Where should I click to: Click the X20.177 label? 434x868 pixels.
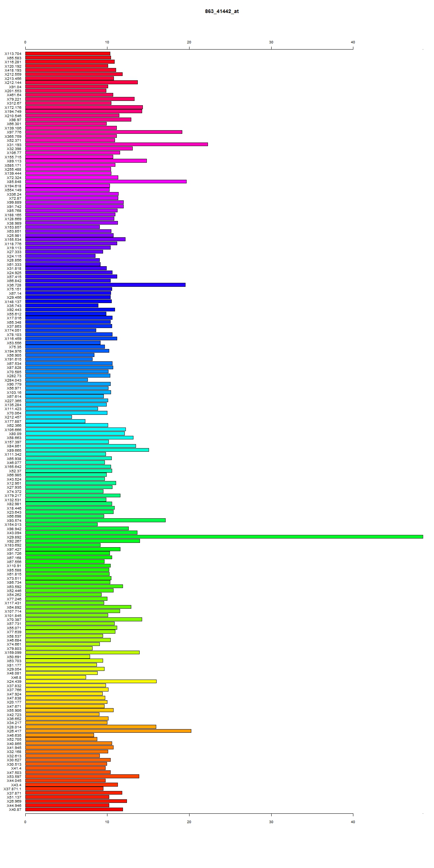click(x=14, y=702)
